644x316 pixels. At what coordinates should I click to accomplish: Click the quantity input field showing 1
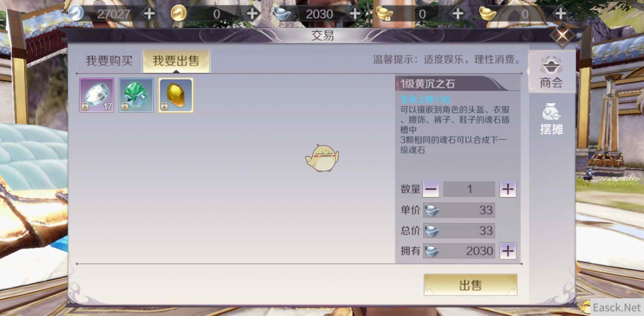469,189
